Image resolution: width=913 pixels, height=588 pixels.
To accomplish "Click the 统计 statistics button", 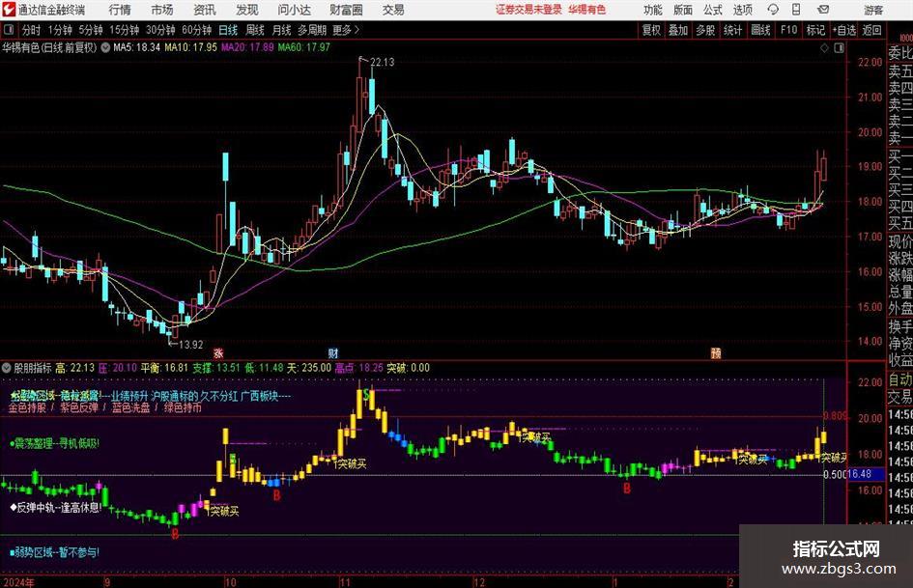I will [732, 30].
